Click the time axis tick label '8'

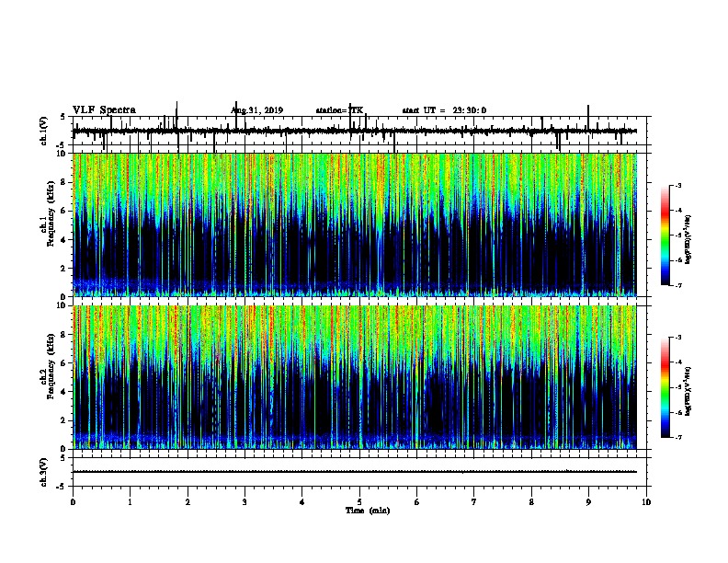tap(531, 502)
